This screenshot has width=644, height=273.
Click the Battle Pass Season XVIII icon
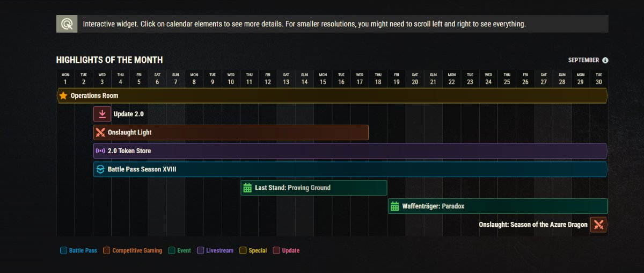pyautogui.click(x=100, y=169)
